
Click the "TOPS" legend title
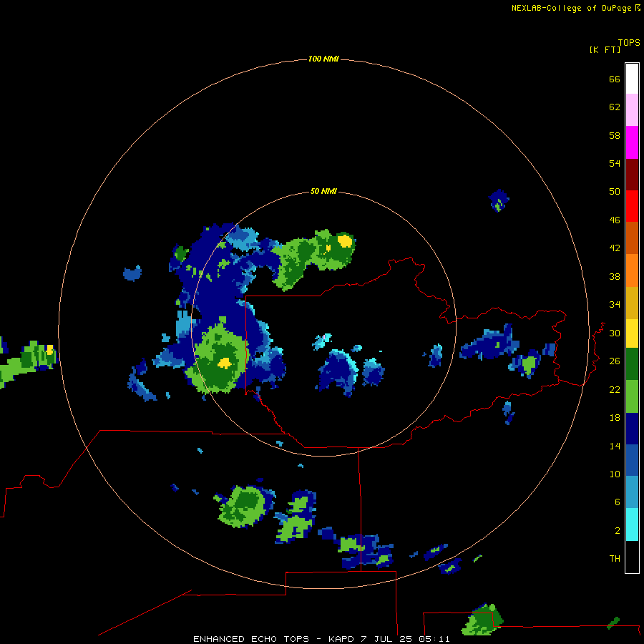click(x=629, y=42)
